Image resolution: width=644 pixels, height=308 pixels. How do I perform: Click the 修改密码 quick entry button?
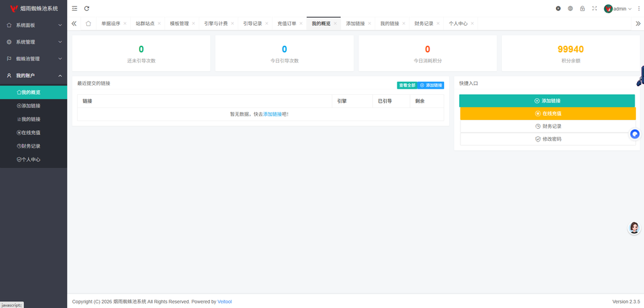point(548,139)
